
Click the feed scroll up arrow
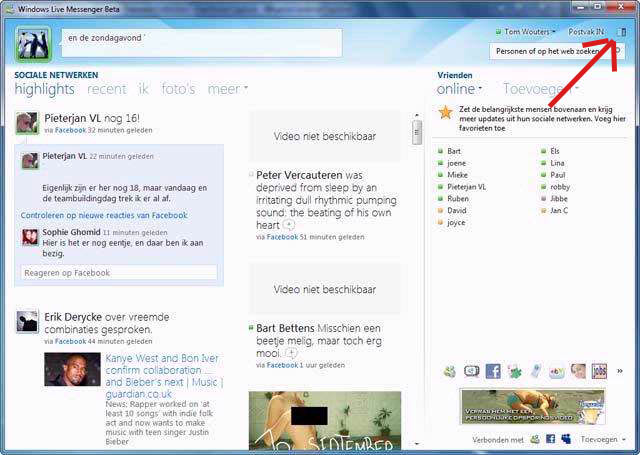417,115
